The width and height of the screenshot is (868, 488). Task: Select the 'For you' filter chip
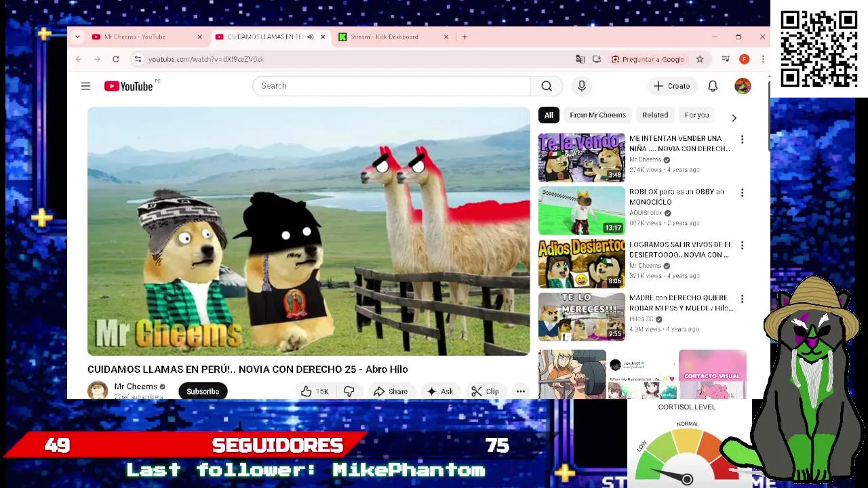click(696, 115)
